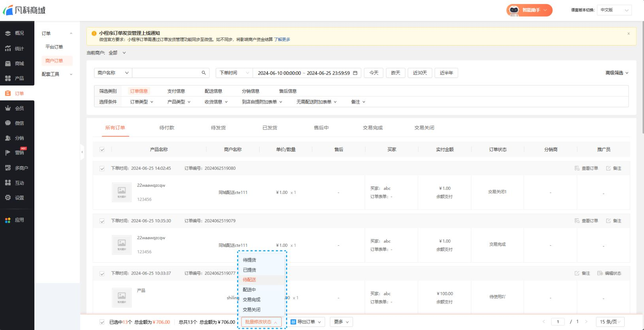
Task: Open the 收货信息 filter dropdown
Action: point(216,102)
